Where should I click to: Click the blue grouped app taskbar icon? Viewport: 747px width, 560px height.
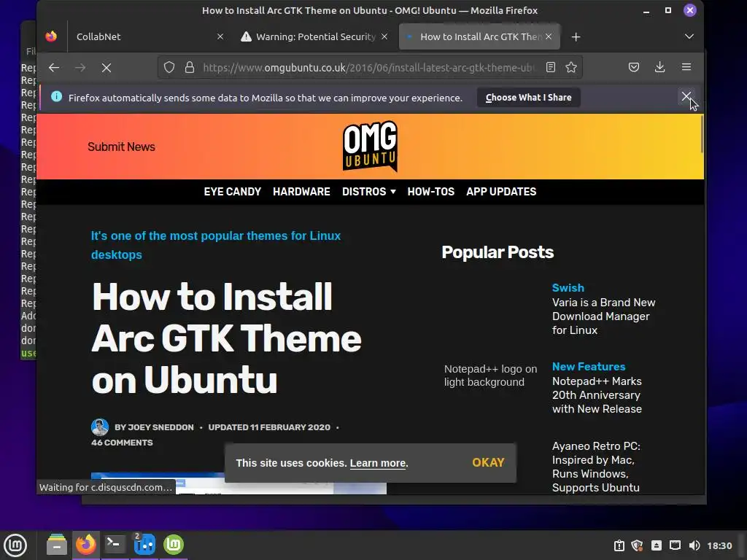[x=144, y=544]
